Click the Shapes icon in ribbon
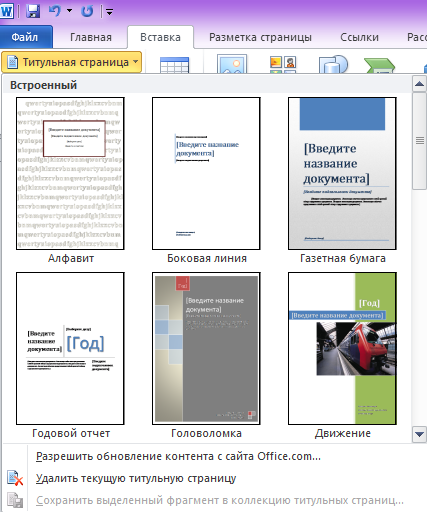 coord(333,64)
